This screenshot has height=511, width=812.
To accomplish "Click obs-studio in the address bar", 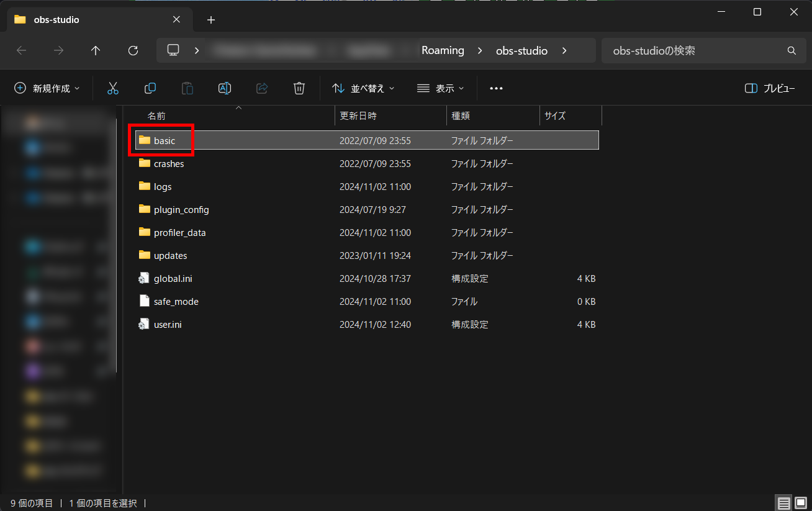I will [521, 51].
